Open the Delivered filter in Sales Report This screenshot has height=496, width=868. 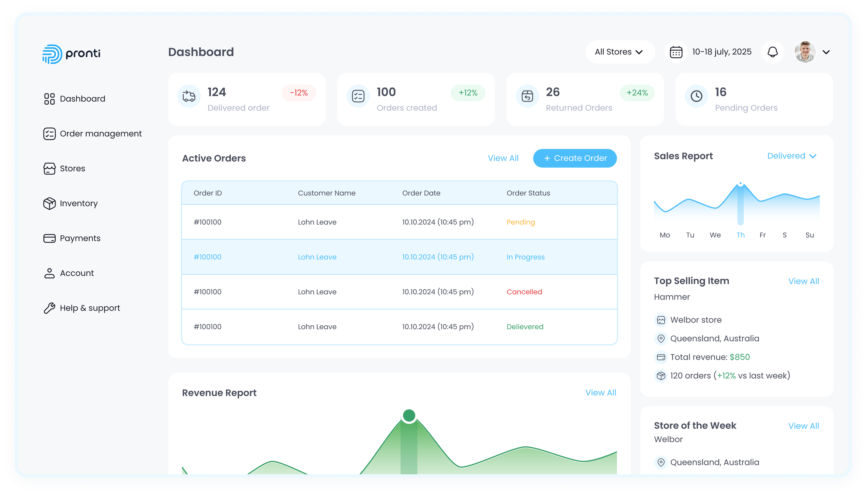coord(791,156)
